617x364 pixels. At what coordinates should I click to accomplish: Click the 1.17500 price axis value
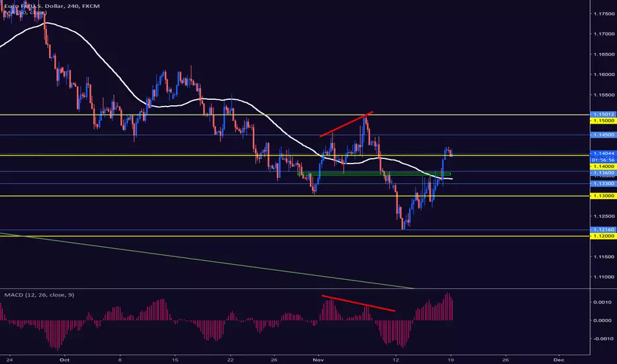click(x=604, y=14)
